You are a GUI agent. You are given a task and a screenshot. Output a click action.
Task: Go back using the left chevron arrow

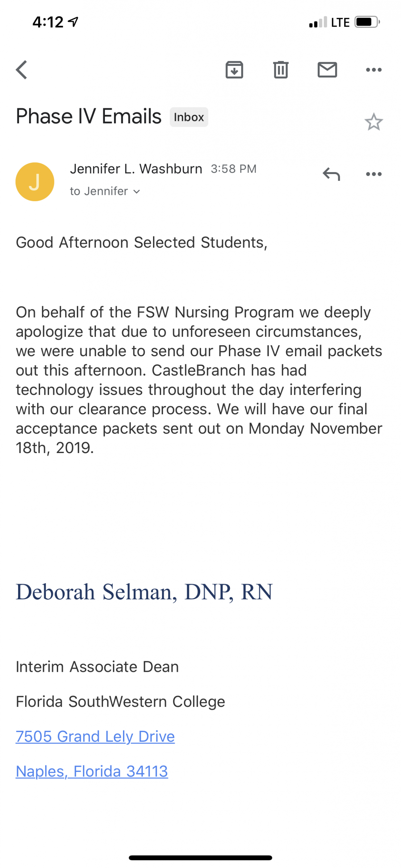22,70
